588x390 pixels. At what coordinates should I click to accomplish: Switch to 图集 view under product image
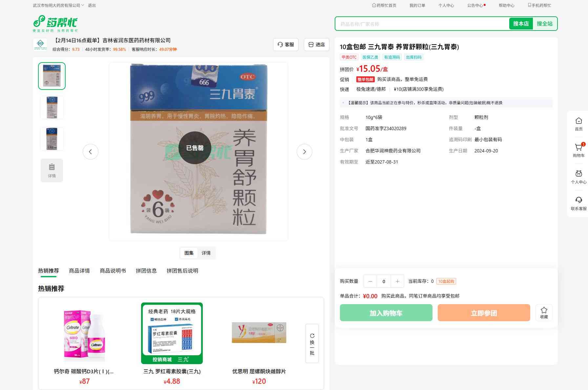pos(189,253)
